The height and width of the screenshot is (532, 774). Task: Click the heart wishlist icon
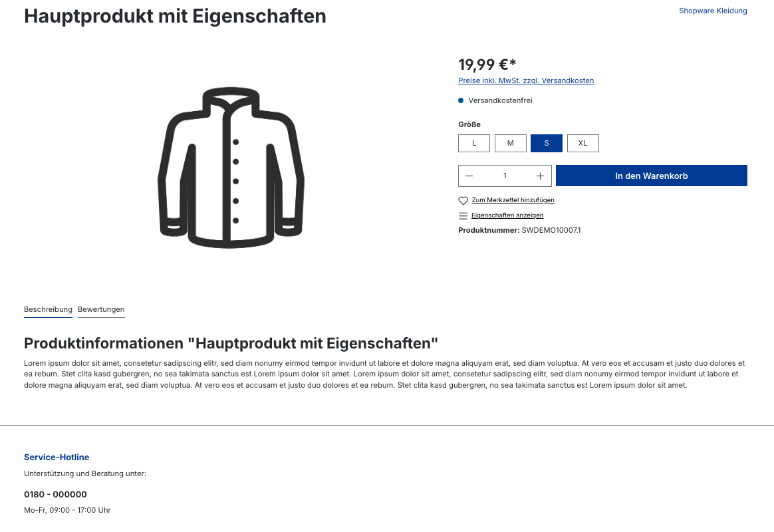click(x=463, y=200)
